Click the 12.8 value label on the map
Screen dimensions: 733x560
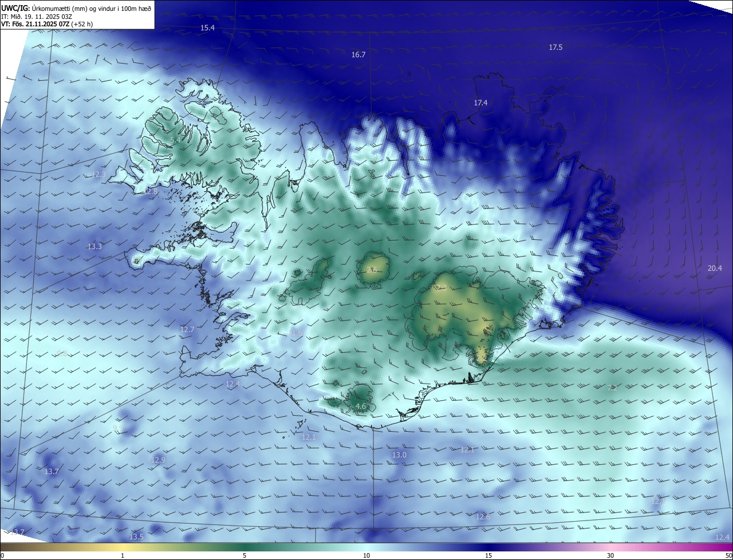[150, 191]
